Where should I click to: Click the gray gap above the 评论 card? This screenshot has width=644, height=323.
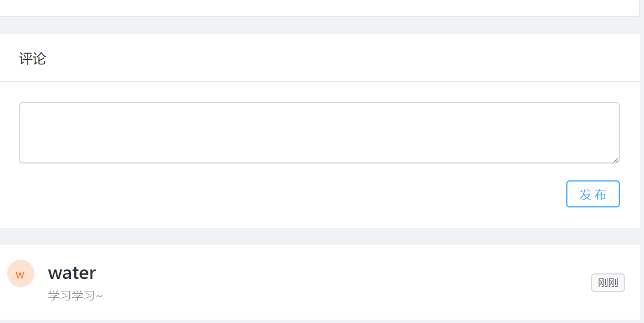(320, 25)
